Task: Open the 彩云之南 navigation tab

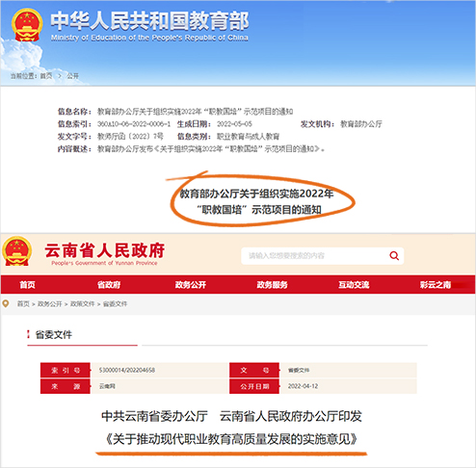Action: [x=436, y=285]
